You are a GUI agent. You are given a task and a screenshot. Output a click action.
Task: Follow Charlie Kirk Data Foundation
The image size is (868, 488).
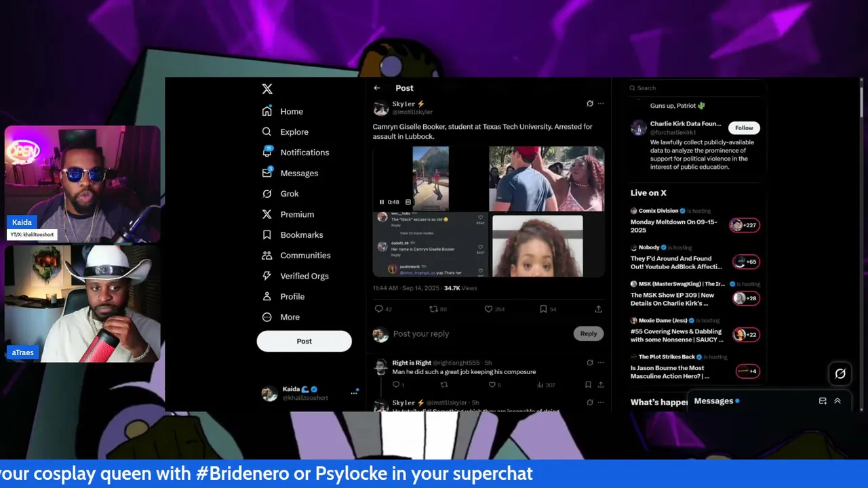click(744, 127)
